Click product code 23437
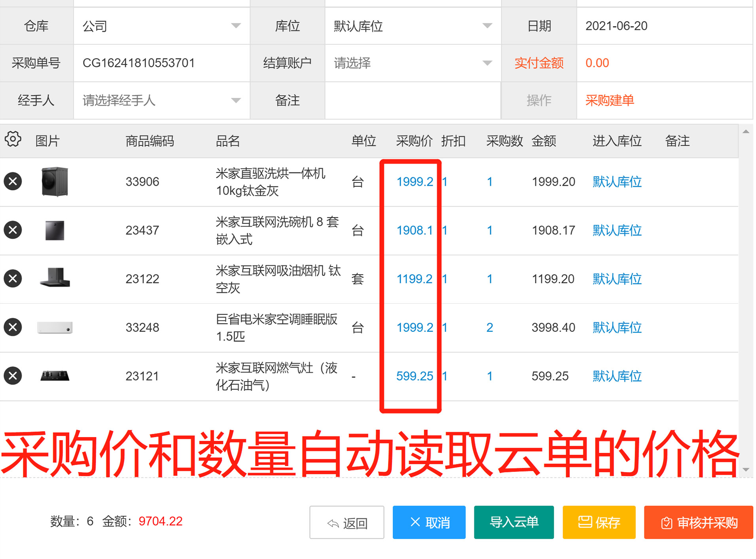 [x=142, y=230]
